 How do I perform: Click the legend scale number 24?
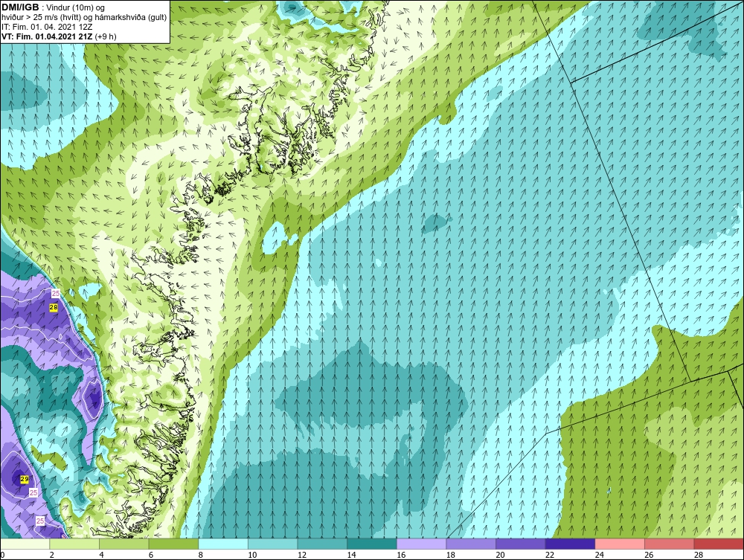click(x=599, y=555)
